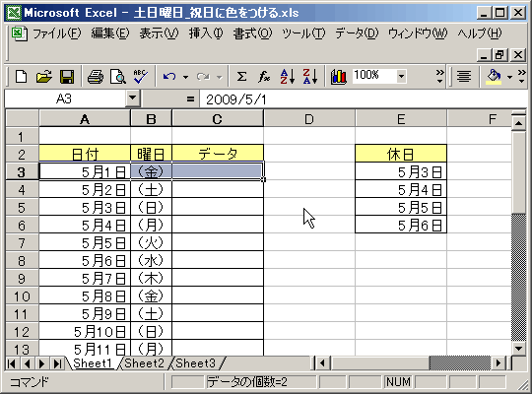Open the ツール(T) menu
The image size is (532, 394).
pyautogui.click(x=303, y=33)
